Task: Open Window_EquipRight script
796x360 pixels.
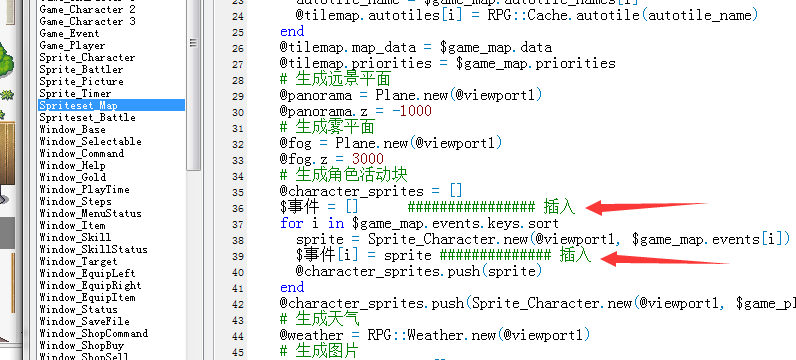Action: pyautogui.click(x=90, y=285)
